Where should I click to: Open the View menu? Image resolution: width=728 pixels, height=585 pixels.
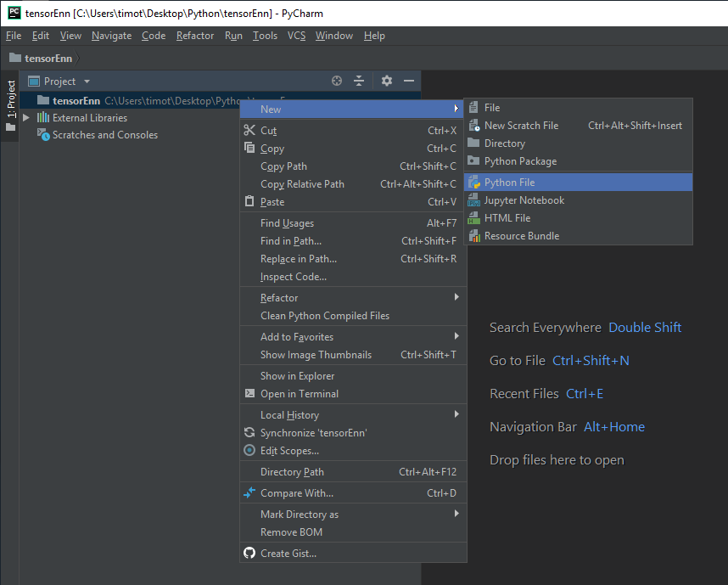(70, 36)
